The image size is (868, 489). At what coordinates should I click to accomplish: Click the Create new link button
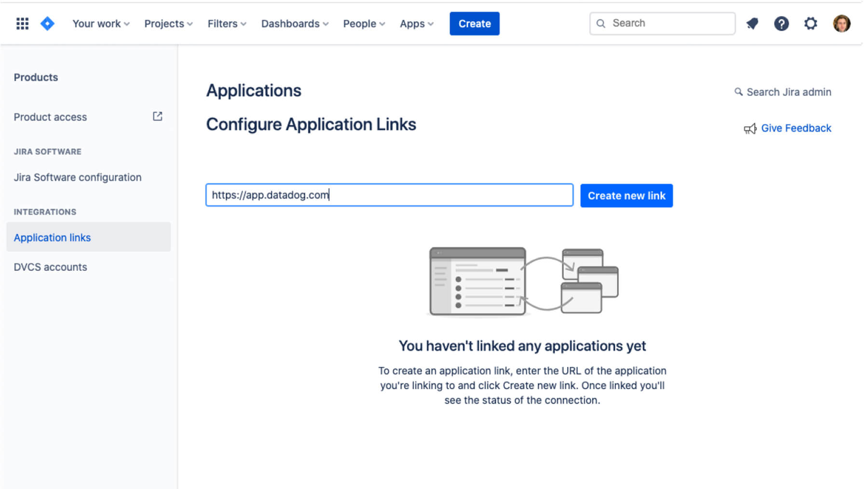[x=626, y=195]
